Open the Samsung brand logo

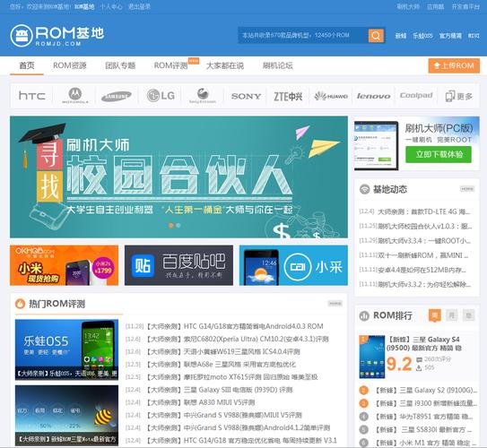point(117,96)
